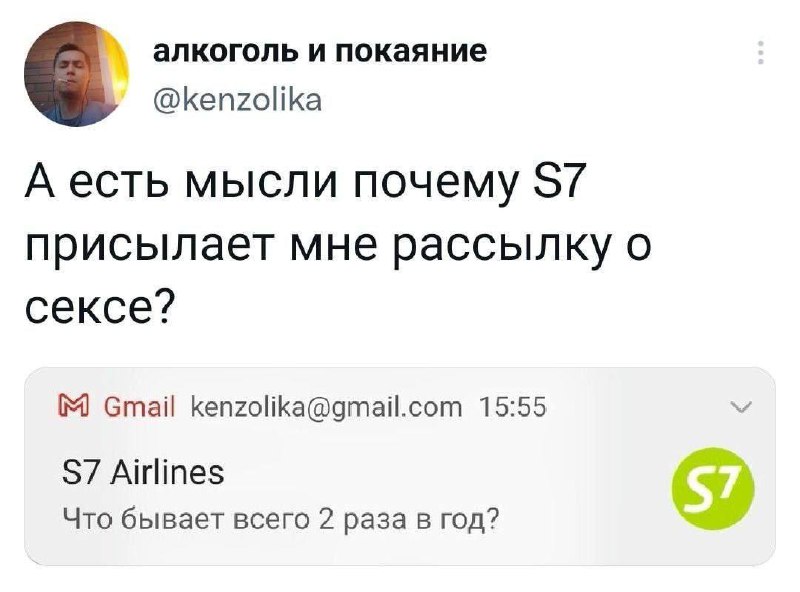Click the 15:55 notification timestamp
Screen dimensions: 800x592
pos(513,407)
